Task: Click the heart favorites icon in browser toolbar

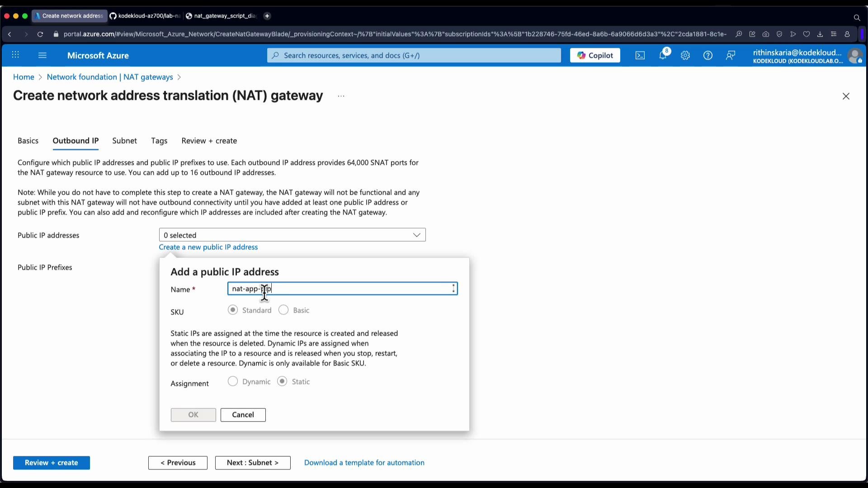Action: pos(807,34)
